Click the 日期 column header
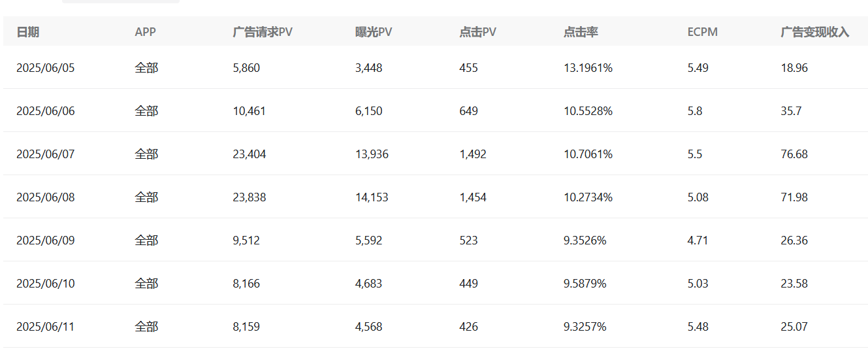The width and height of the screenshot is (868, 349). pyautogui.click(x=27, y=32)
